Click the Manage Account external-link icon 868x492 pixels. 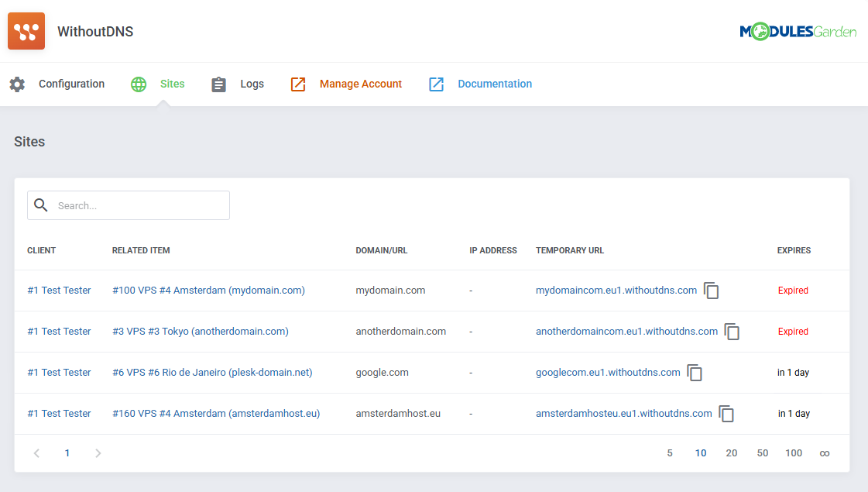point(298,84)
